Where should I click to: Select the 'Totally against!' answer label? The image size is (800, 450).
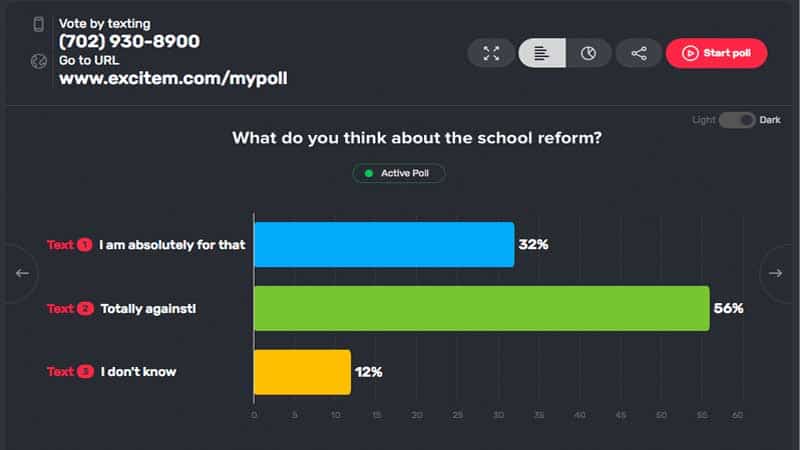click(x=148, y=309)
